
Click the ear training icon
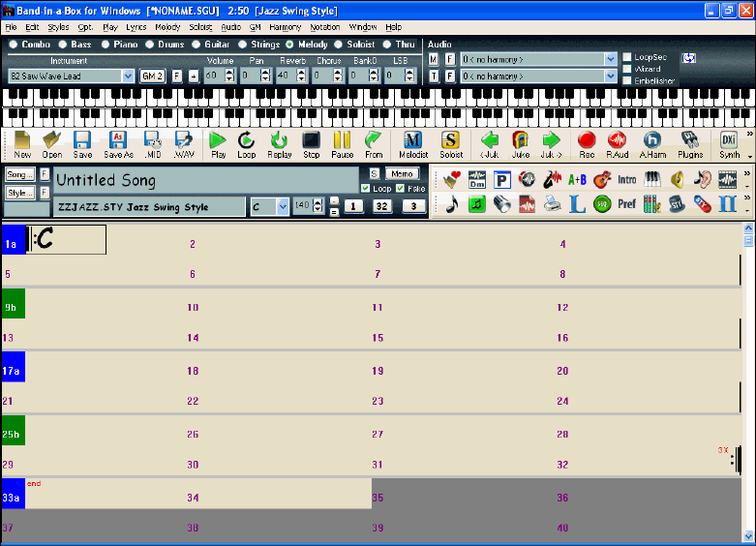pyautogui.click(x=703, y=179)
